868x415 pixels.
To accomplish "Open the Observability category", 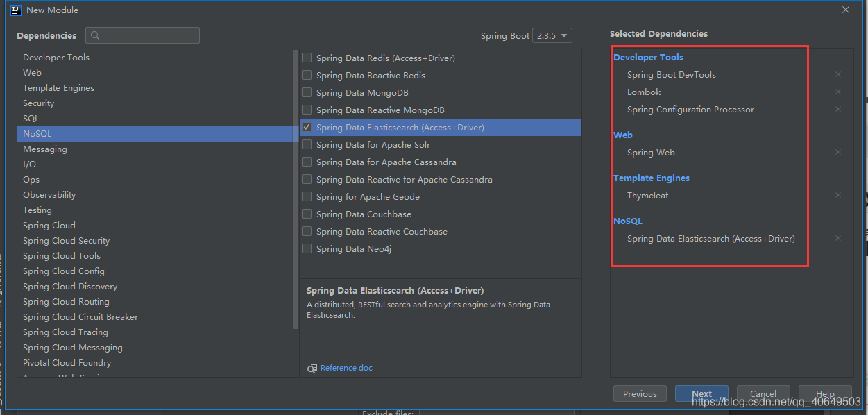I will point(155,194).
